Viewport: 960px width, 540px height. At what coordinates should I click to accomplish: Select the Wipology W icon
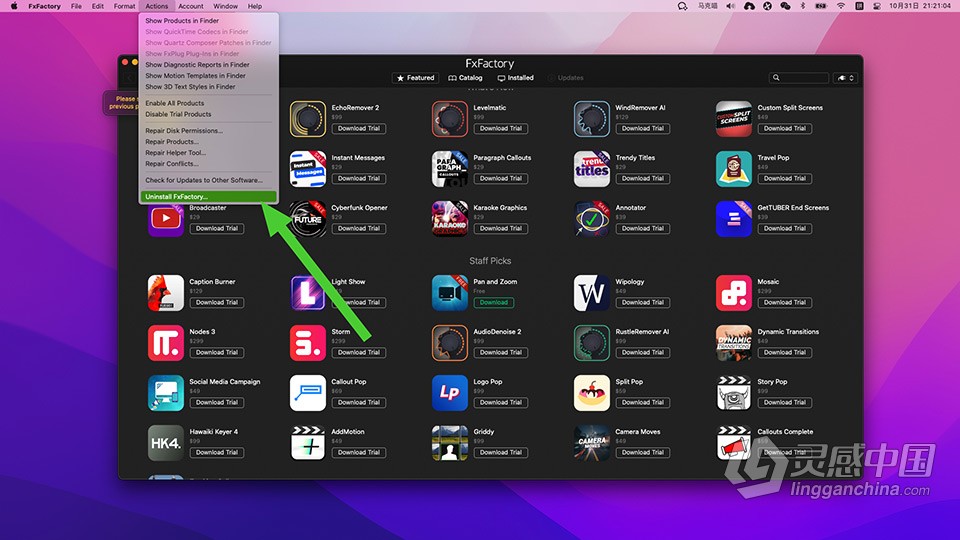click(x=591, y=293)
